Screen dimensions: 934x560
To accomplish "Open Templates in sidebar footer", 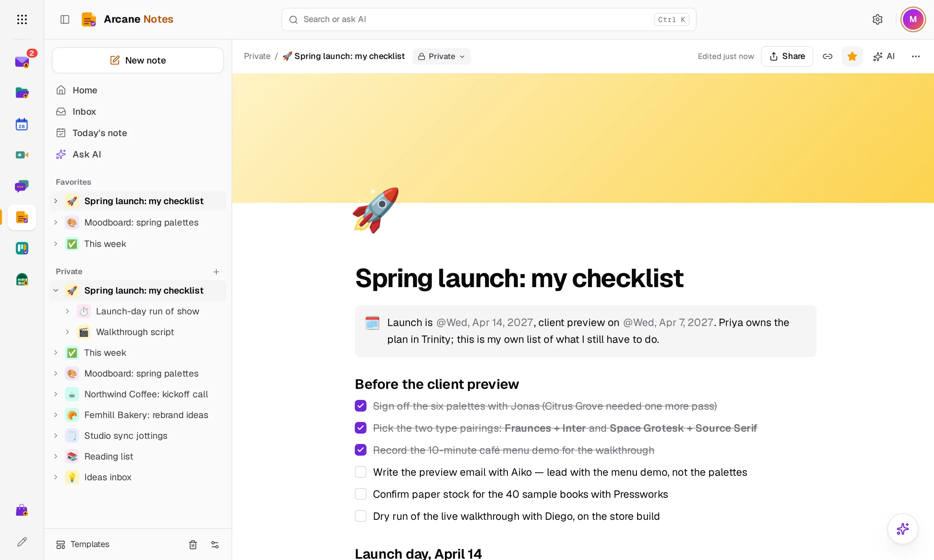I will click(x=83, y=544).
